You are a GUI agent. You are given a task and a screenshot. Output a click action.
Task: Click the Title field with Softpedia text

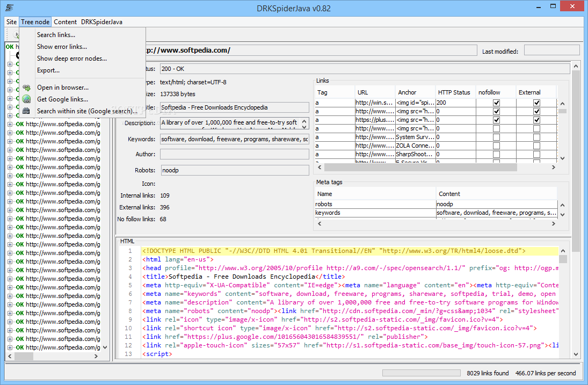coord(235,107)
